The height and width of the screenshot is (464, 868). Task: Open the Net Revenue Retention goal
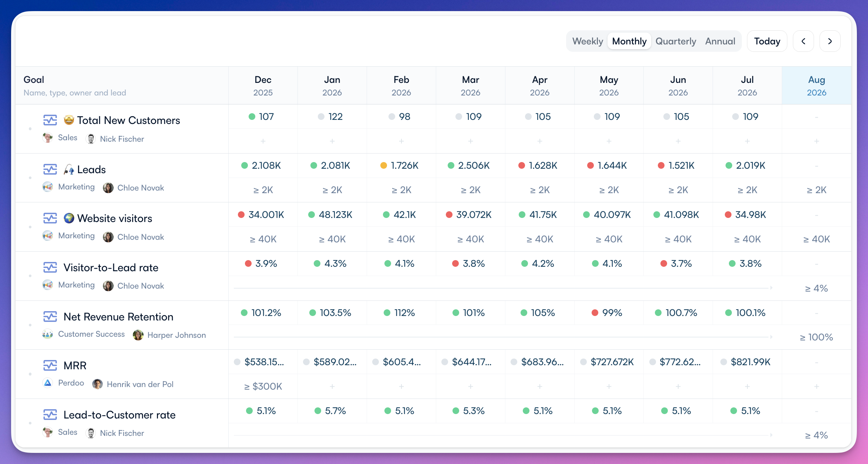[118, 317]
